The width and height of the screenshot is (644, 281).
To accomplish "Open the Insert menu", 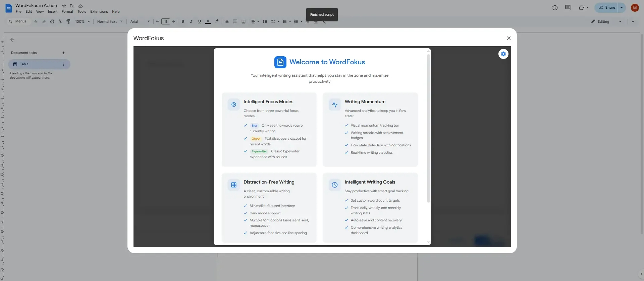I will (x=53, y=12).
